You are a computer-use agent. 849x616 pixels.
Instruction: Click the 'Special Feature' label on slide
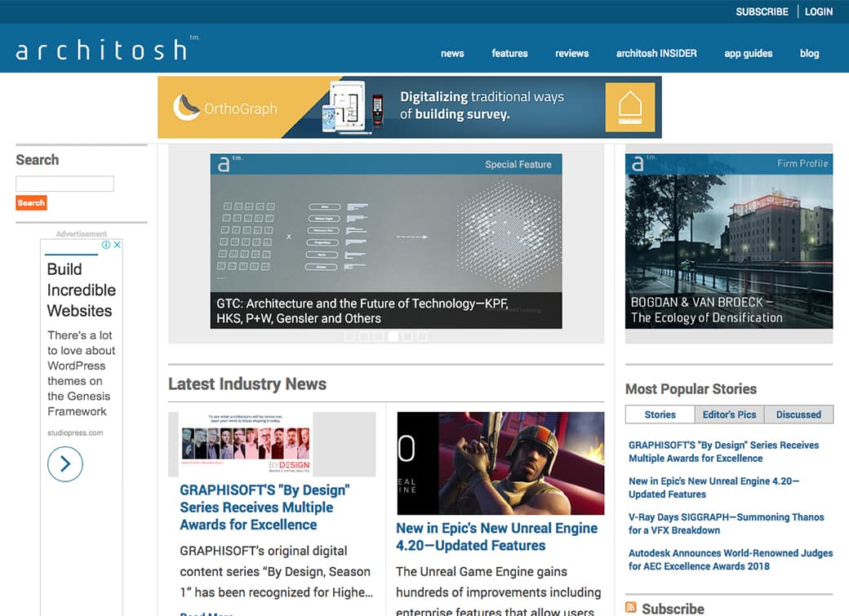click(x=518, y=165)
